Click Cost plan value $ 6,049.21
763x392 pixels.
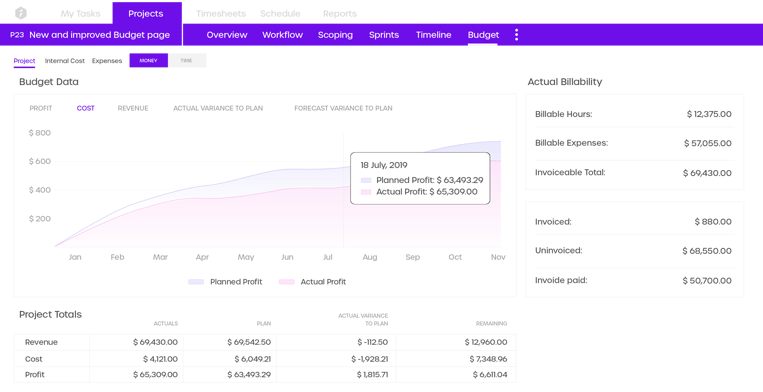[253, 359]
